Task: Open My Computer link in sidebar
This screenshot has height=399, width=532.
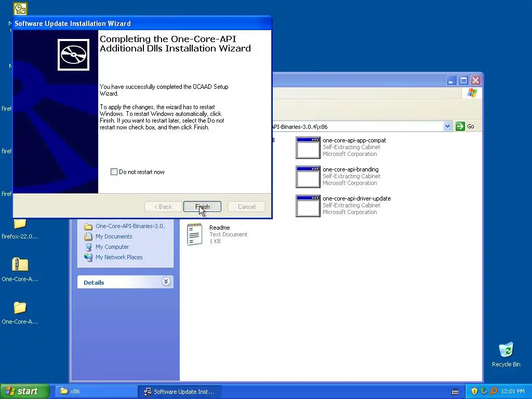Action: (112, 247)
